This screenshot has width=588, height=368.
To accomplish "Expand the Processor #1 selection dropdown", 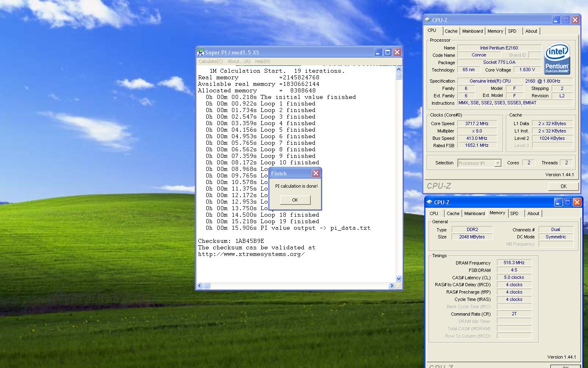I will [x=498, y=163].
